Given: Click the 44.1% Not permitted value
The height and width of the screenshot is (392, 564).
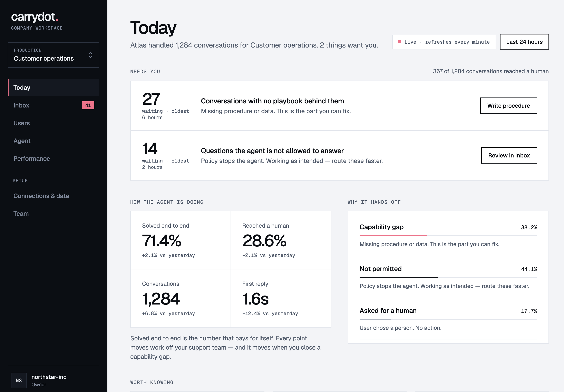Looking at the screenshot, I should point(529,269).
